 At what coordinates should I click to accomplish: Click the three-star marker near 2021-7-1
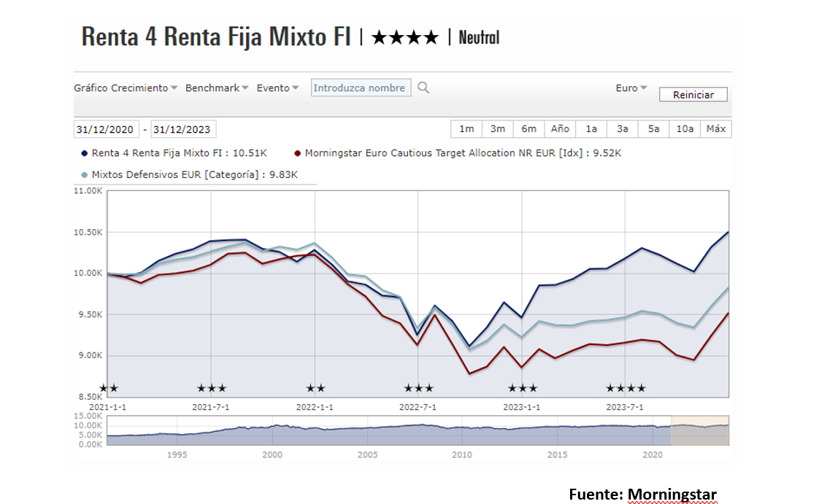click(212, 388)
